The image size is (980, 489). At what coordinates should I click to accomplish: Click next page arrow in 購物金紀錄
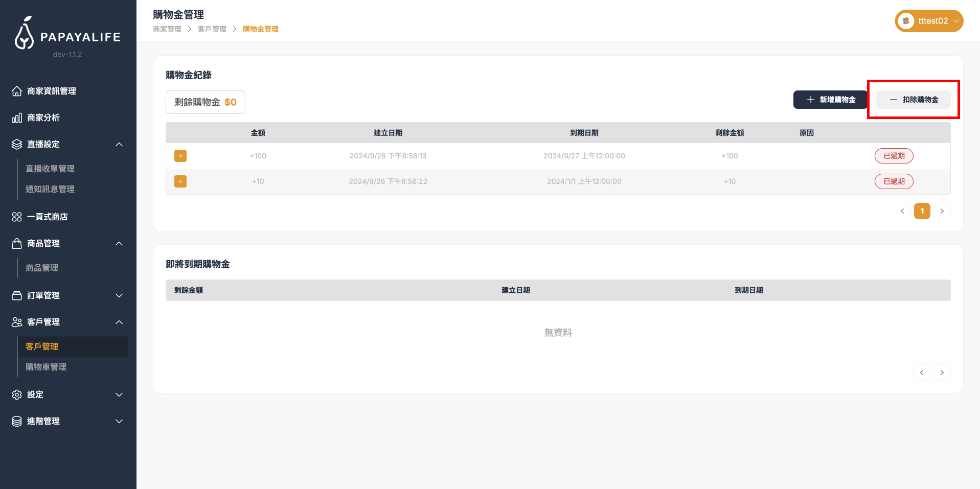[942, 211]
